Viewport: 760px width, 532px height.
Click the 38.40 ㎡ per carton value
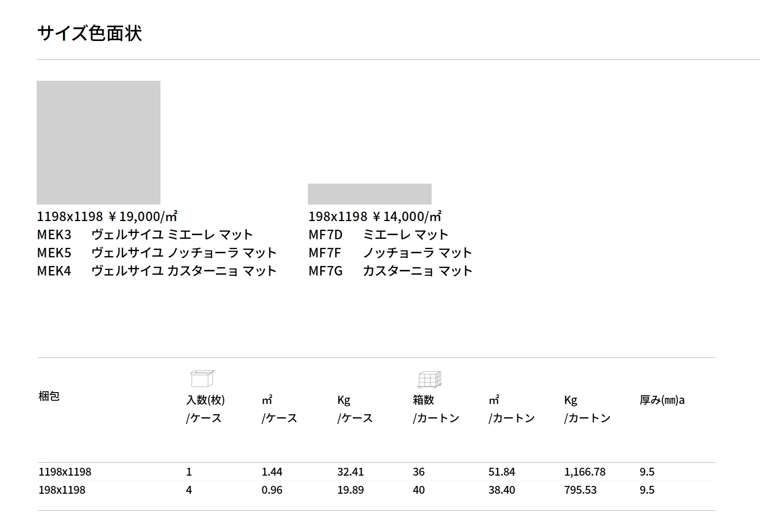pos(502,490)
